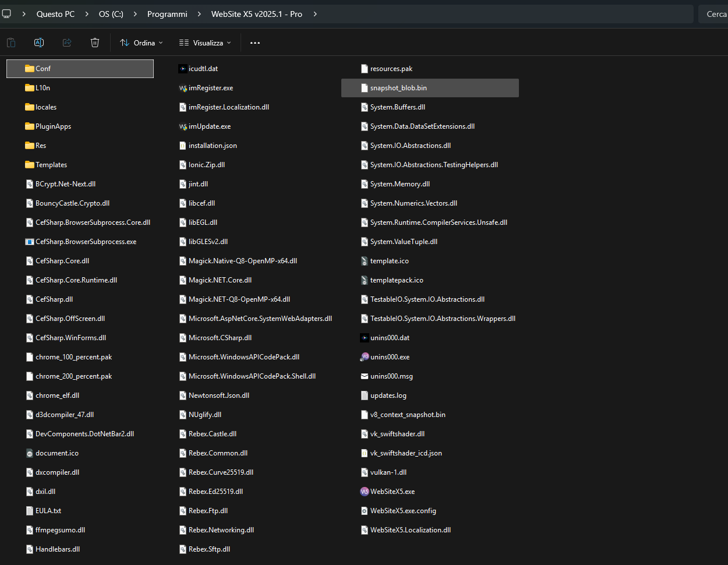Open the Ordina sort dropdown

(142, 43)
